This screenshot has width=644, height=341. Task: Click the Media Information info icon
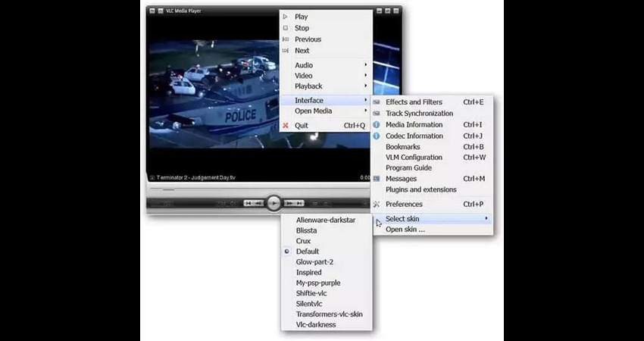(377, 124)
